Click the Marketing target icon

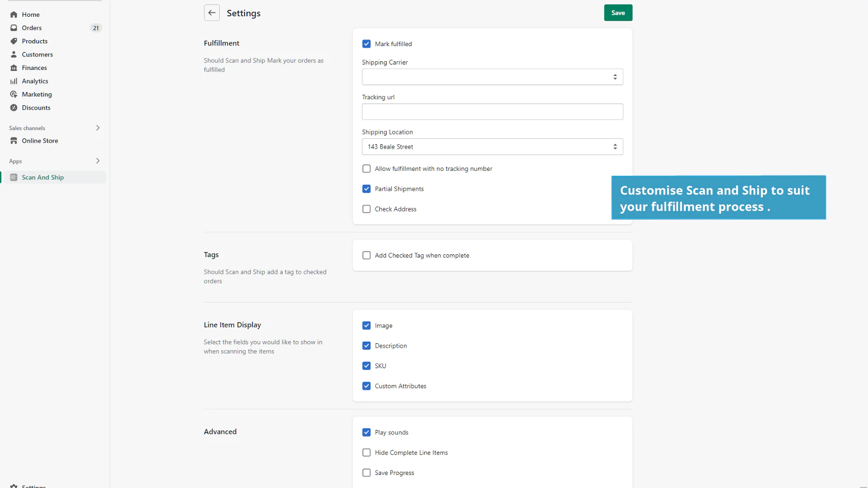(14, 94)
